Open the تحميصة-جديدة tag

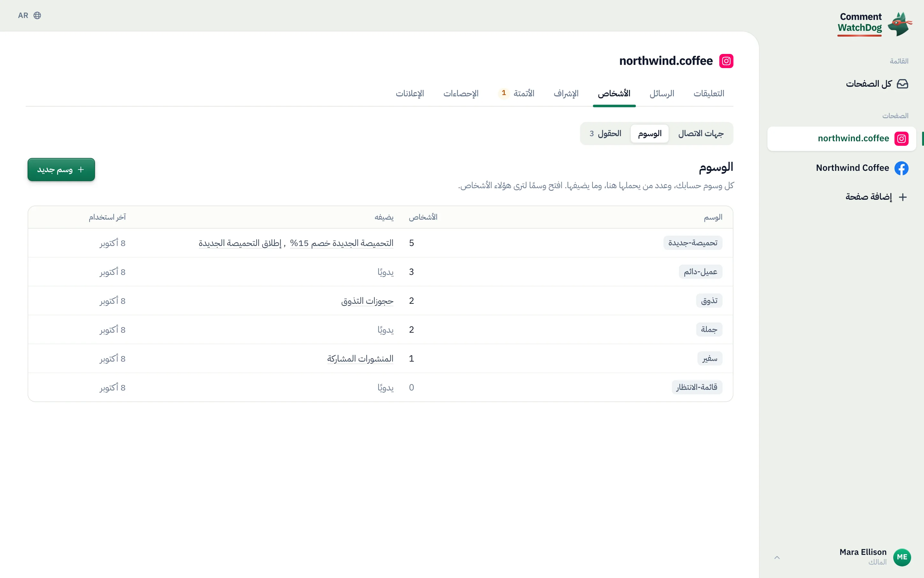tap(693, 243)
